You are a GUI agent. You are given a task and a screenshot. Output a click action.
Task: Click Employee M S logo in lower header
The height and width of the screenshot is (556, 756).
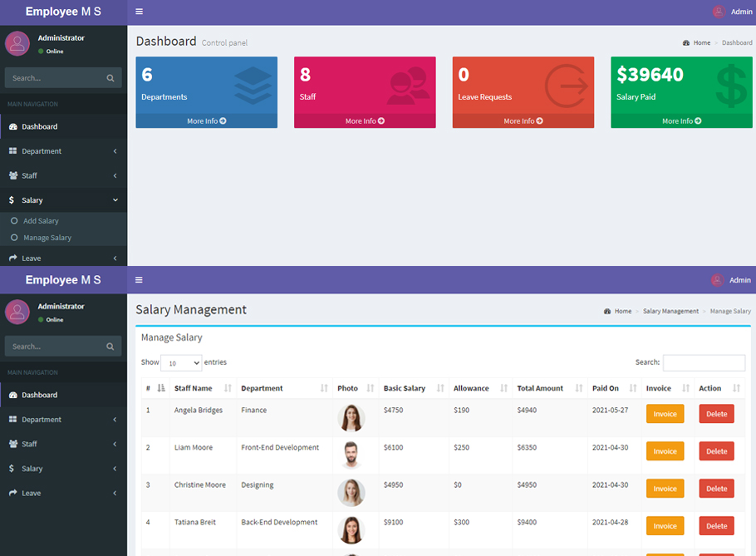coord(63,280)
